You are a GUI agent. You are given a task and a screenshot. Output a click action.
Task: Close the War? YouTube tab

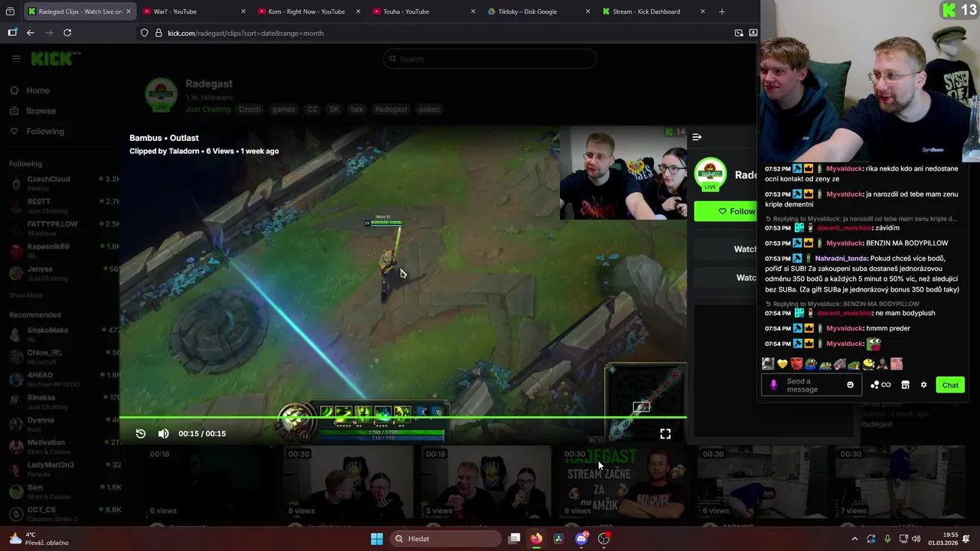pyautogui.click(x=243, y=11)
